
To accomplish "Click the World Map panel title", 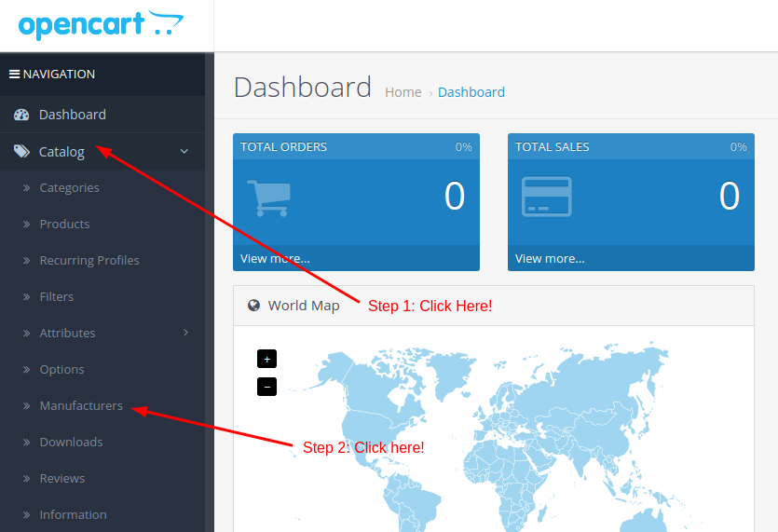I will point(304,306).
